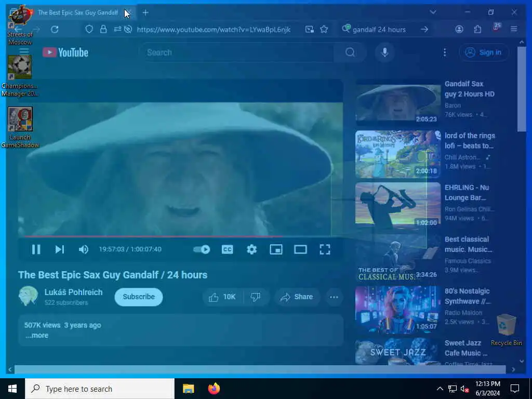Open Firefox account icon

[459, 30]
